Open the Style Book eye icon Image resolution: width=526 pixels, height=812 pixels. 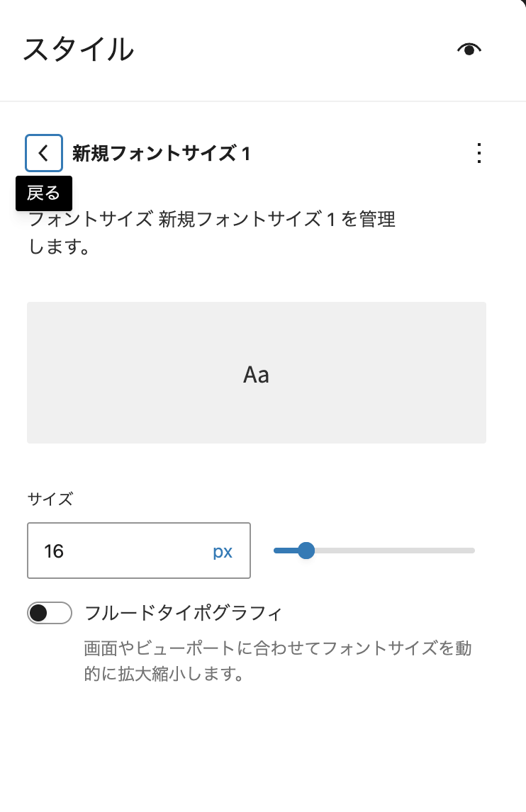coord(469,49)
